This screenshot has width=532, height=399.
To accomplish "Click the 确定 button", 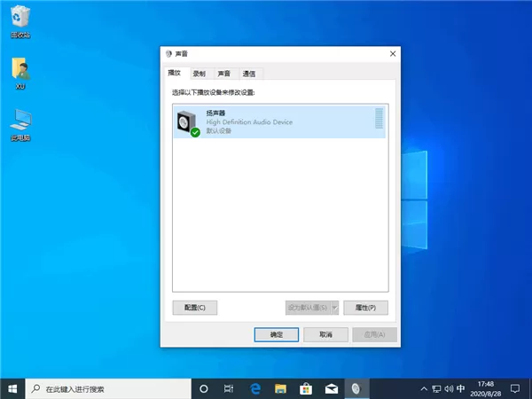I will pyautogui.click(x=276, y=334).
